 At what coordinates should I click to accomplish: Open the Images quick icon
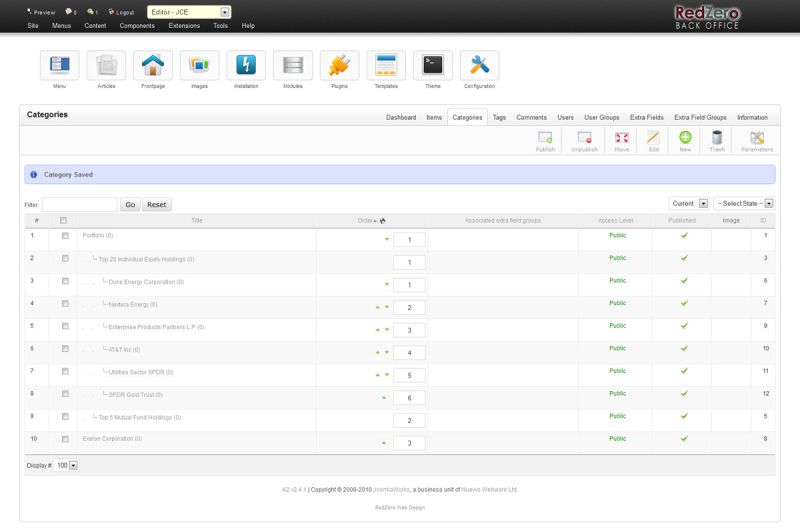coord(199,65)
